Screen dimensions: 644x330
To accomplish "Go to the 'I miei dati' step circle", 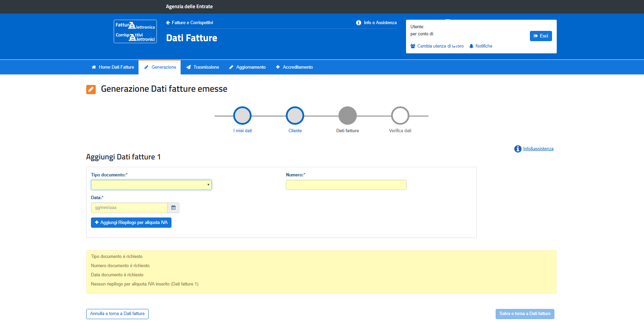I will coord(242,116).
